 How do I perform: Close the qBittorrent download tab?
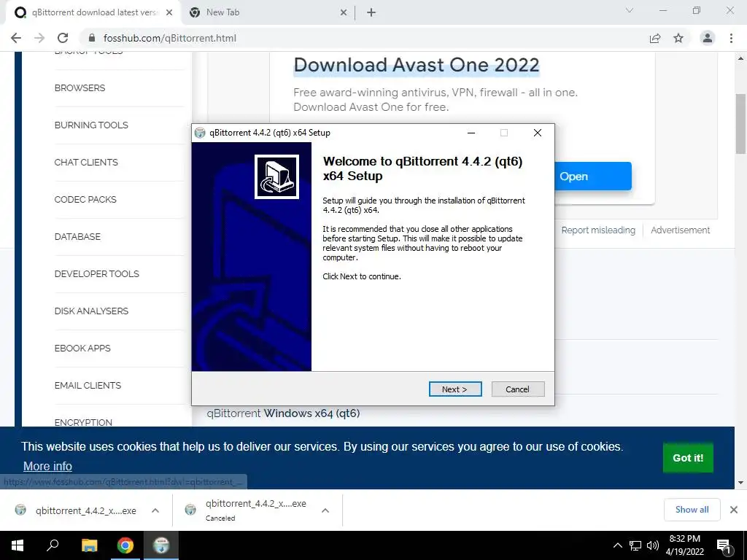pos(169,12)
